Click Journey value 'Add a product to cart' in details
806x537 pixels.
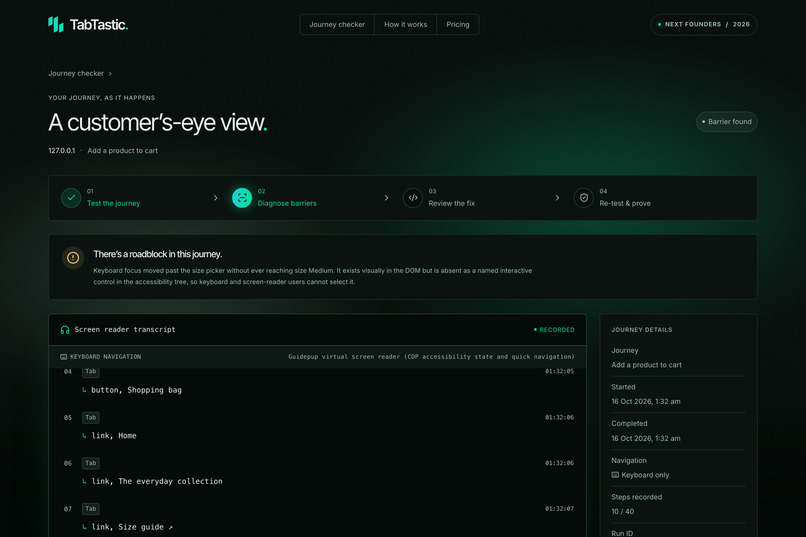pos(646,365)
